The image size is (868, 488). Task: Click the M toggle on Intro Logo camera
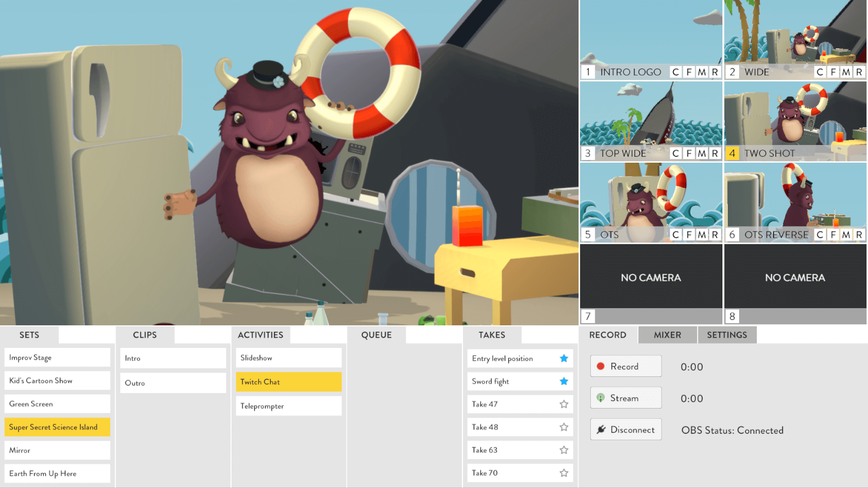tap(702, 72)
